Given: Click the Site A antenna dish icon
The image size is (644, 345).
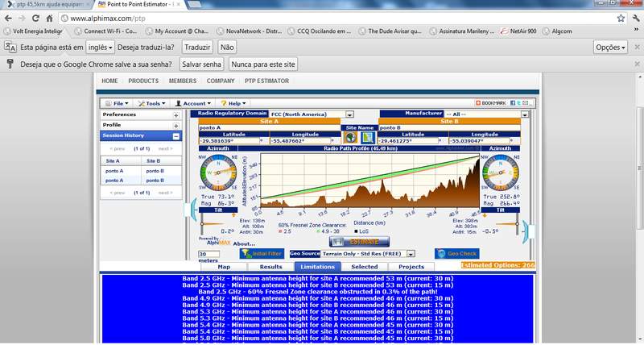Looking at the screenshot, I should pos(191,208).
